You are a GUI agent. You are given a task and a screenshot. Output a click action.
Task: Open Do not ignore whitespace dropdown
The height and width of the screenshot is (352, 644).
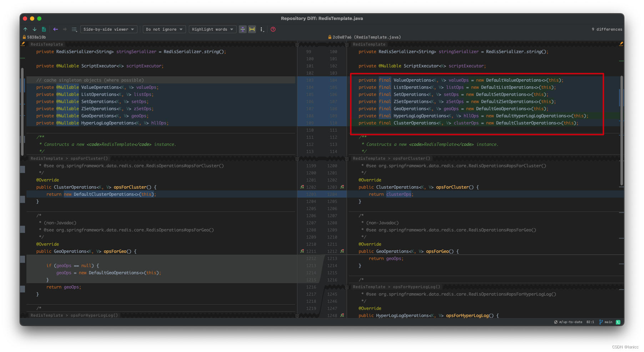click(x=164, y=29)
